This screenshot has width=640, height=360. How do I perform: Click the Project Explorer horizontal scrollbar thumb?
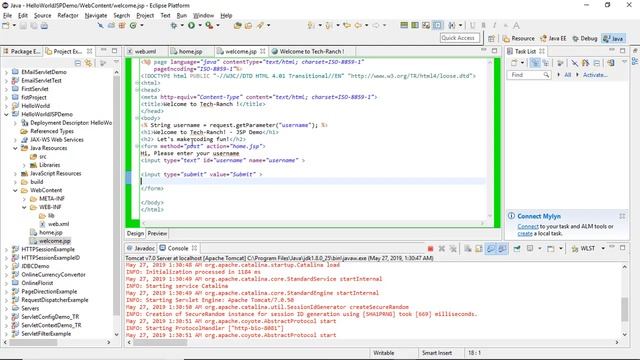click(33, 342)
